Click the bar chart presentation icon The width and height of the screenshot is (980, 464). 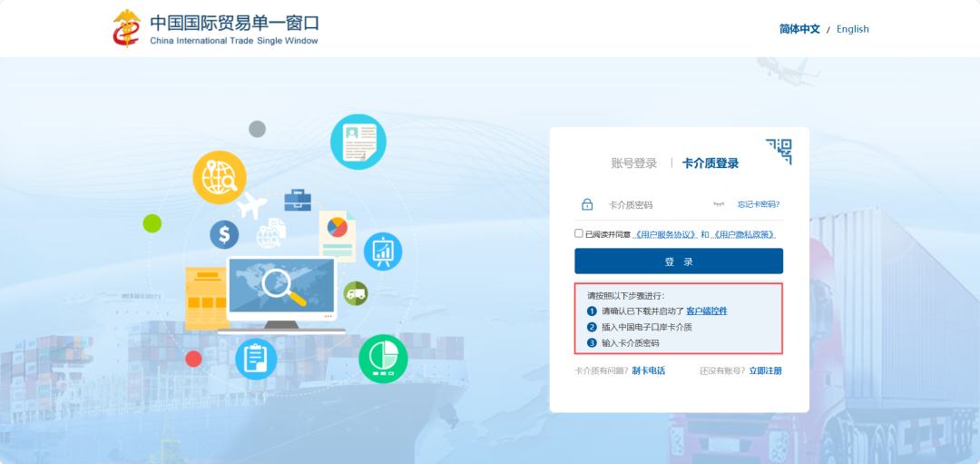pos(383,252)
